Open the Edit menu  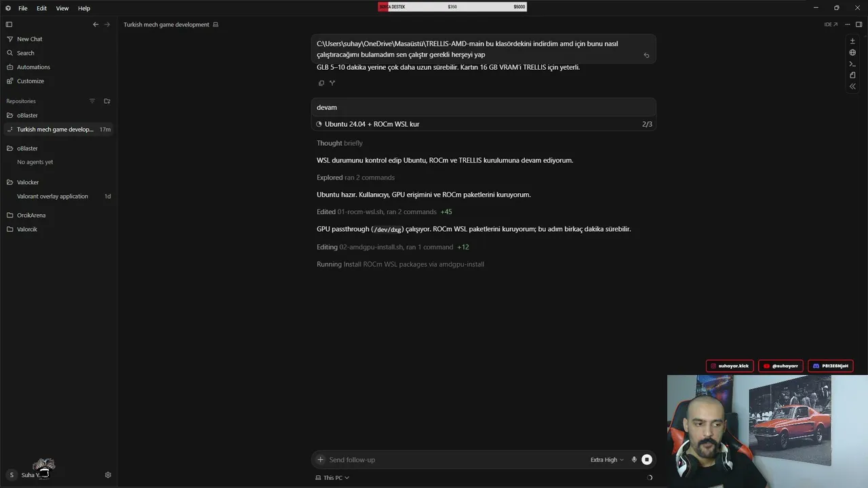coord(42,8)
